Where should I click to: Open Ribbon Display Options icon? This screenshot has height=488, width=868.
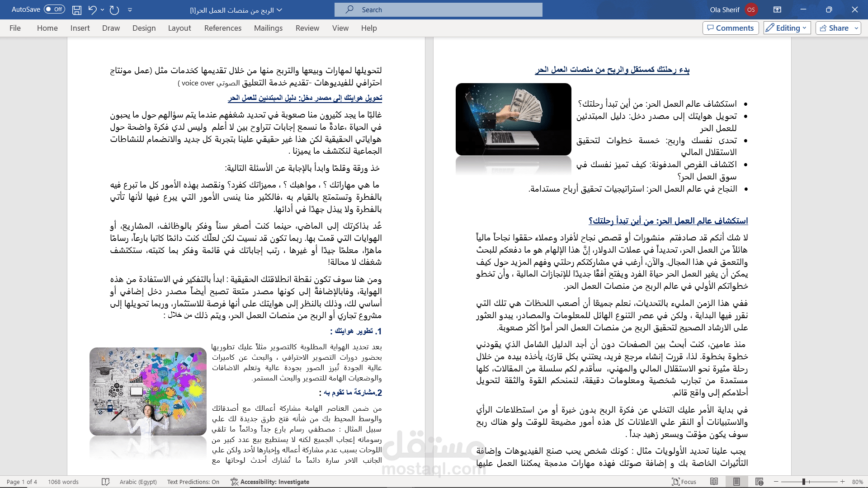777,9
